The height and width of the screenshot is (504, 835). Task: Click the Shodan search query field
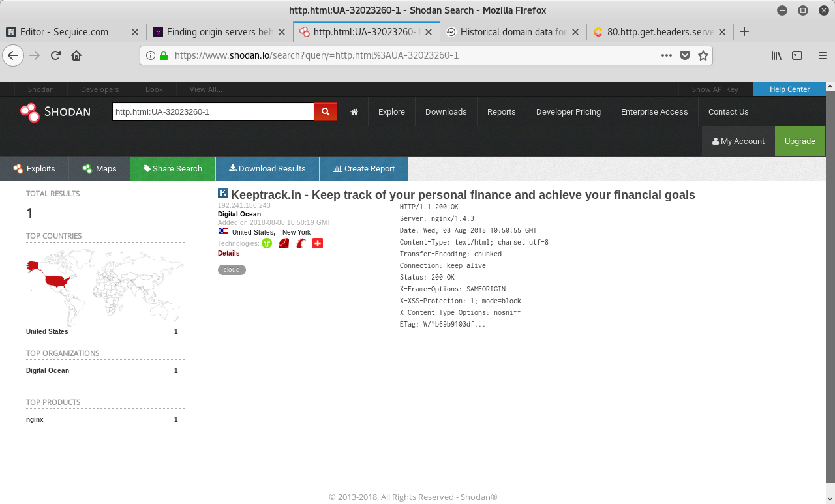pos(213,111)
